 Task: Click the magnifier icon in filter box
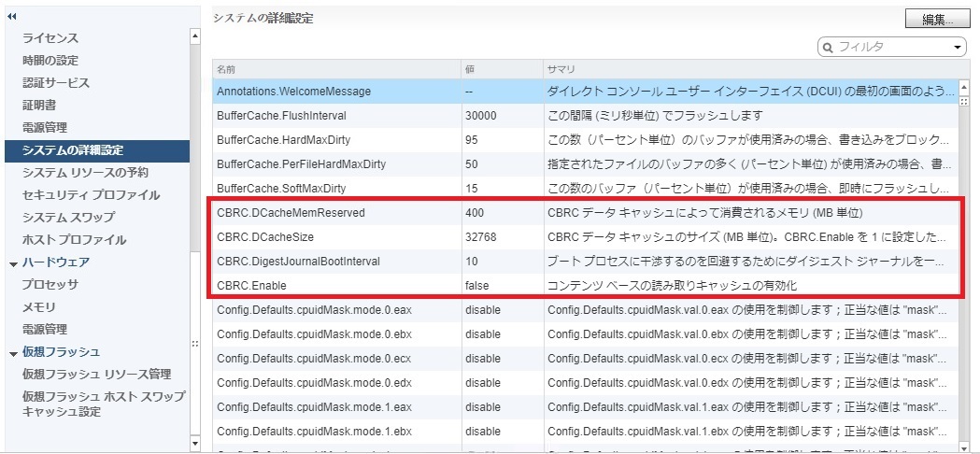(829, 47)
